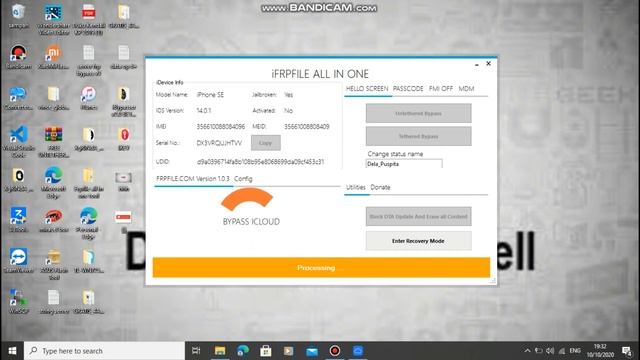Open the Visual Studio Code desktop shortcut

(18, 142)
